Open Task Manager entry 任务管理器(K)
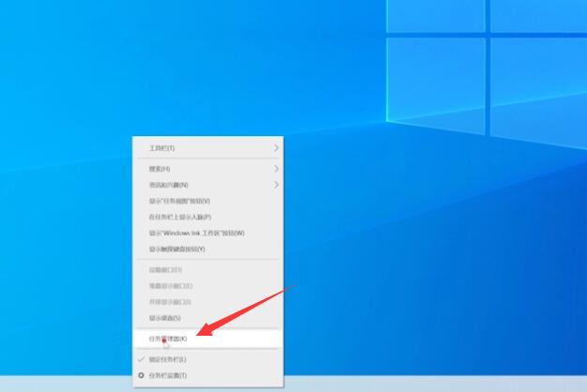587x392 pixels. click(x=208, y=339)
